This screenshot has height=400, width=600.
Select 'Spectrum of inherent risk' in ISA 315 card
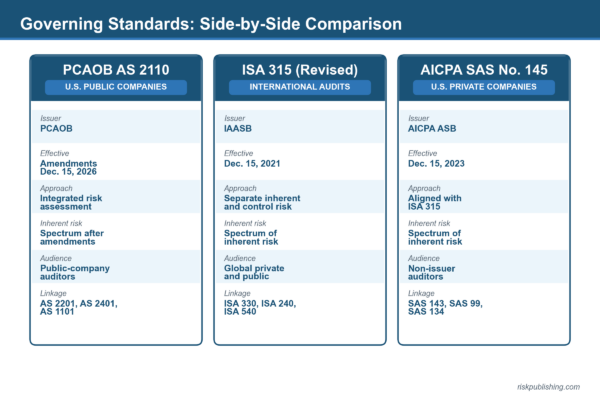point(251,237)
